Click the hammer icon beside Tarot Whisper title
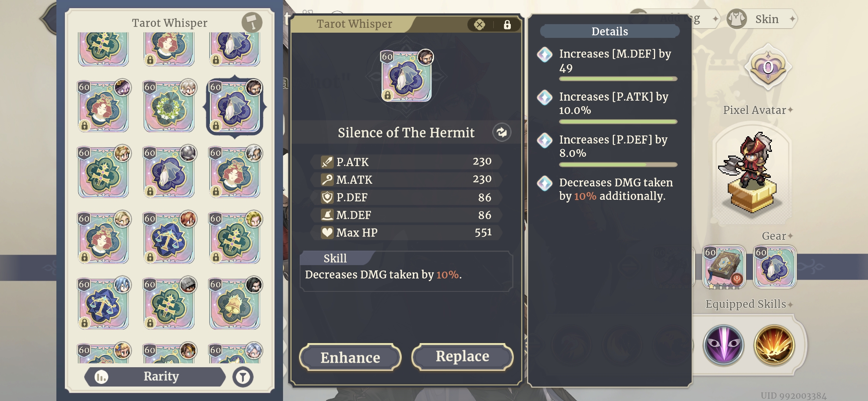This screenshot has height=401, width=868. [252, 22]
